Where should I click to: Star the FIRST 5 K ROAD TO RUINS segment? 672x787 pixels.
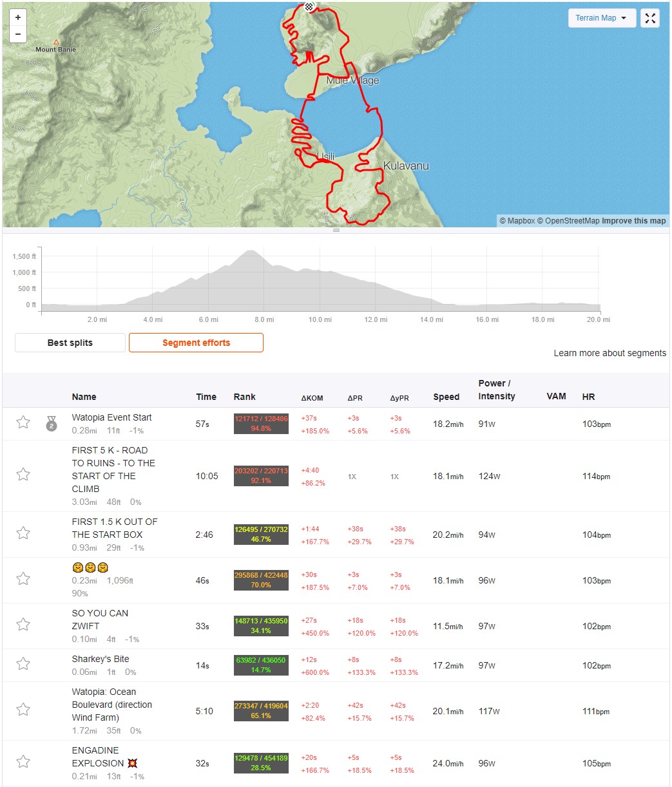pyautogui.click(x=23, y=475)
